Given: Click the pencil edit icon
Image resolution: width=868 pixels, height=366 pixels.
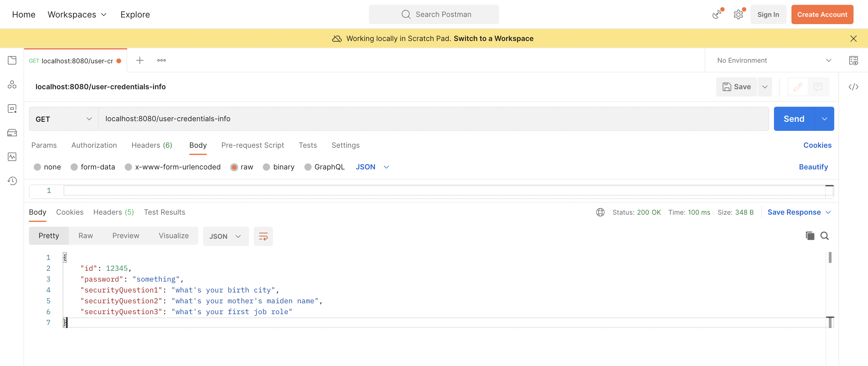Looking at the screenshot, I should coord(798,87).
